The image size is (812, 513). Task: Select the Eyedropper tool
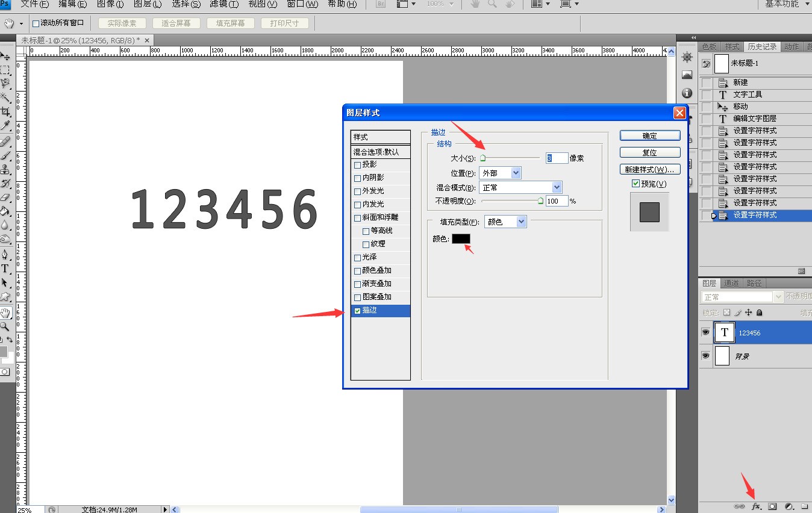pyautogui.click(x=5, y=126)
